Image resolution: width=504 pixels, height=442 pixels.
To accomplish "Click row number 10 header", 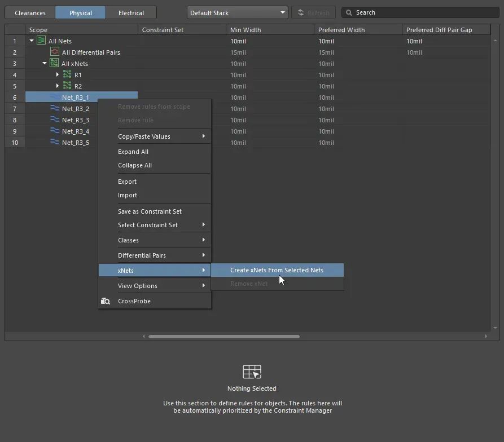I will click(x=15, y=143).
